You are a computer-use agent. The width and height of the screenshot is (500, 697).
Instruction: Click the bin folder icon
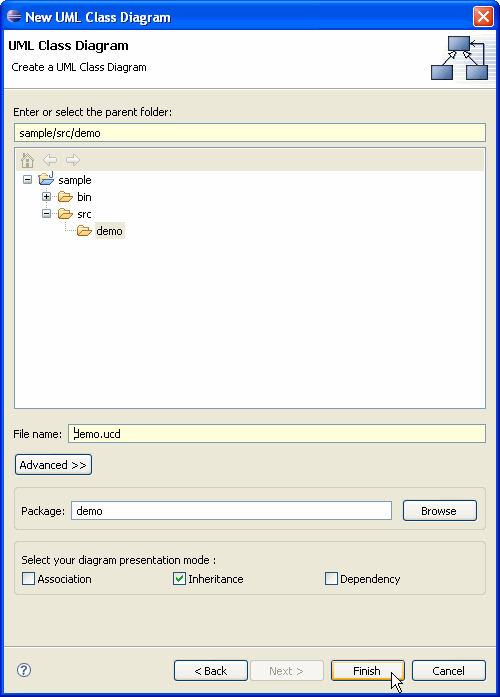pos(65,196)
